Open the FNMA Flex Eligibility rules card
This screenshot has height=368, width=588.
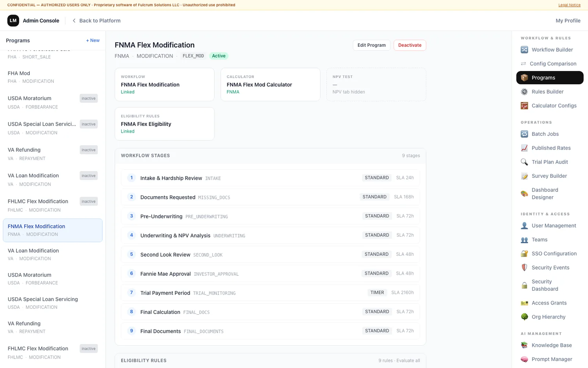point(165,124)
